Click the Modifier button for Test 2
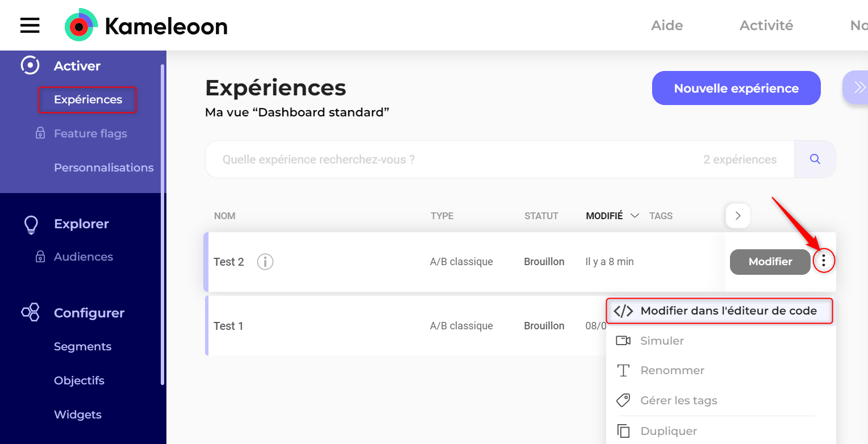 point(770,262)
